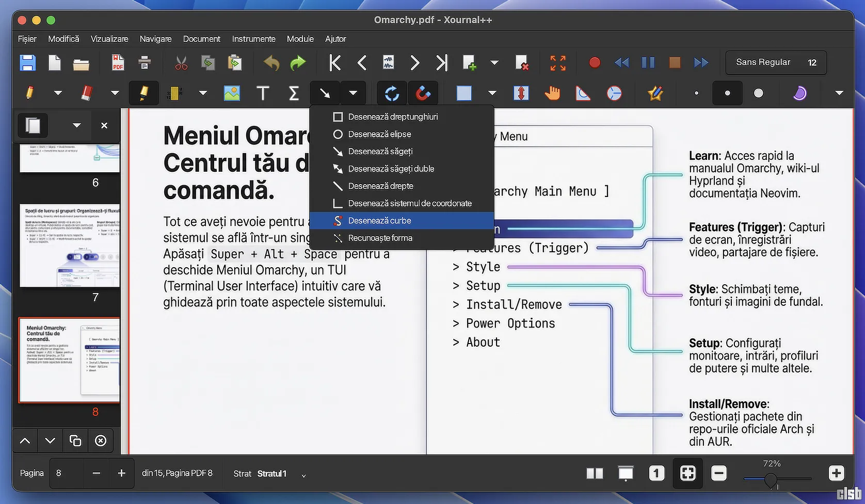Select the page 7 thumbnail
This screenshot has height=504, width=865.
[70, 246]
